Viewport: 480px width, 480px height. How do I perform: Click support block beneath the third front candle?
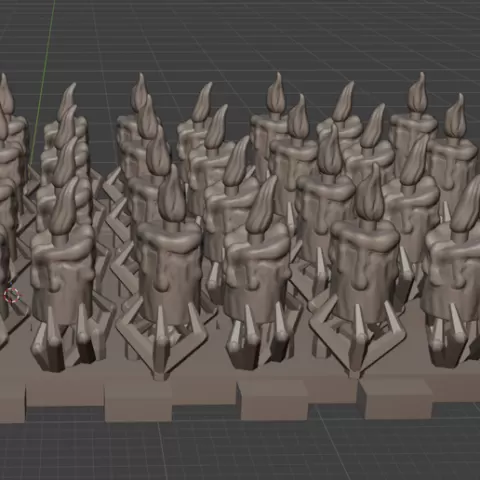point(273,400)
